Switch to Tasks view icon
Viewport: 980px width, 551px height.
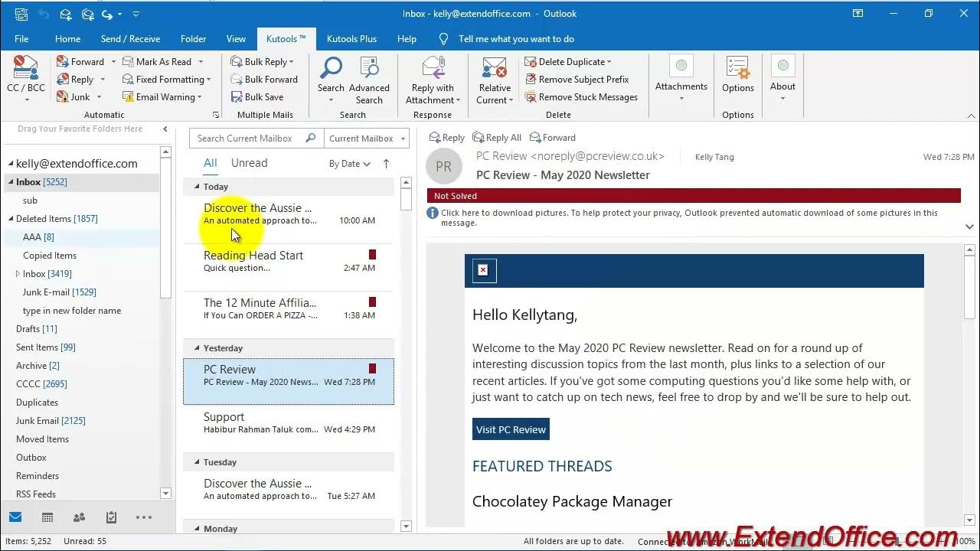(x=111, y=517)
